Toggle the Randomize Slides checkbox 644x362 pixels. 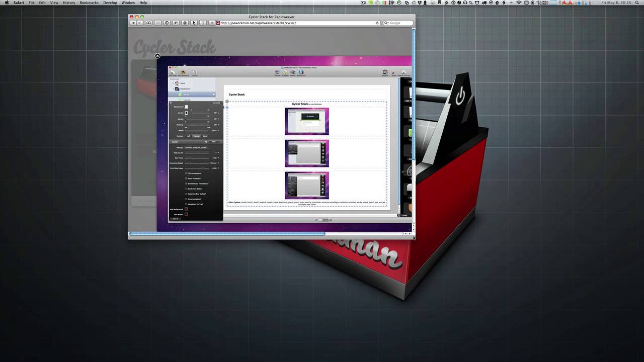(x=186, y=189)
